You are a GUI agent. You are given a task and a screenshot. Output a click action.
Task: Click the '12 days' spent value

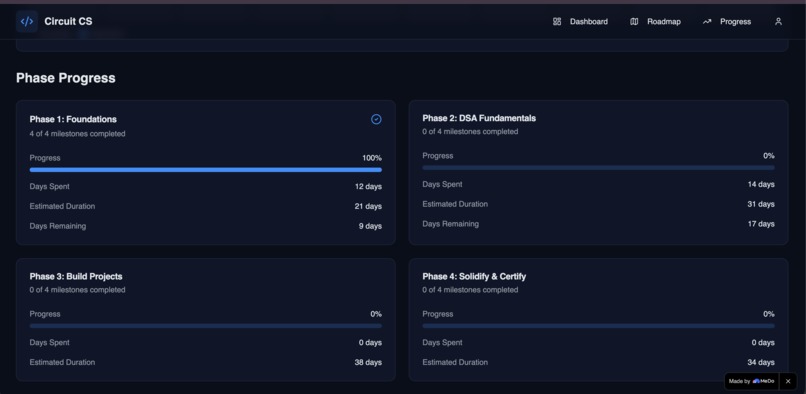[x=368, y=187]
